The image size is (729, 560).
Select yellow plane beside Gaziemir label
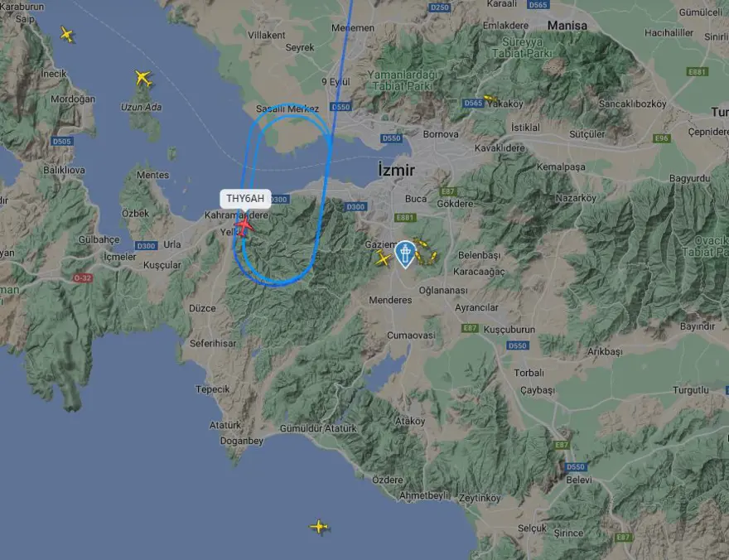pyautogui.click(x=383, y=258)
